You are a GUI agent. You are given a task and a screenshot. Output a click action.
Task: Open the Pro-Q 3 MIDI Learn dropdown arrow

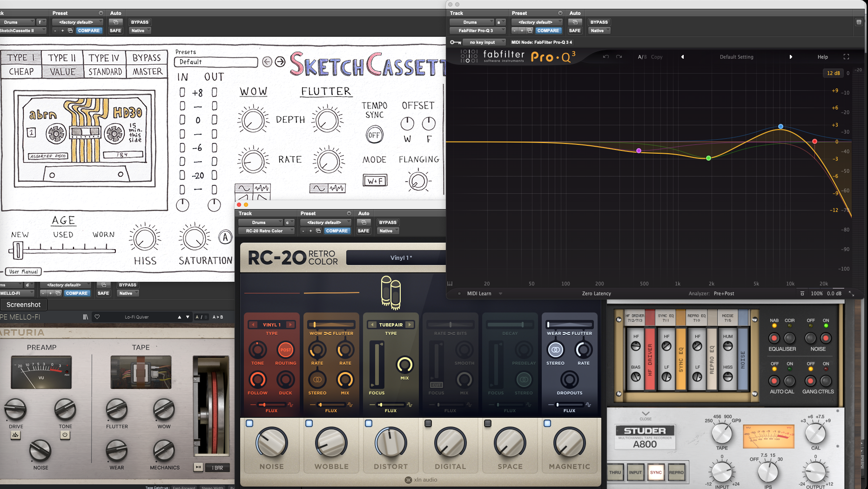[x=500, y=294]
